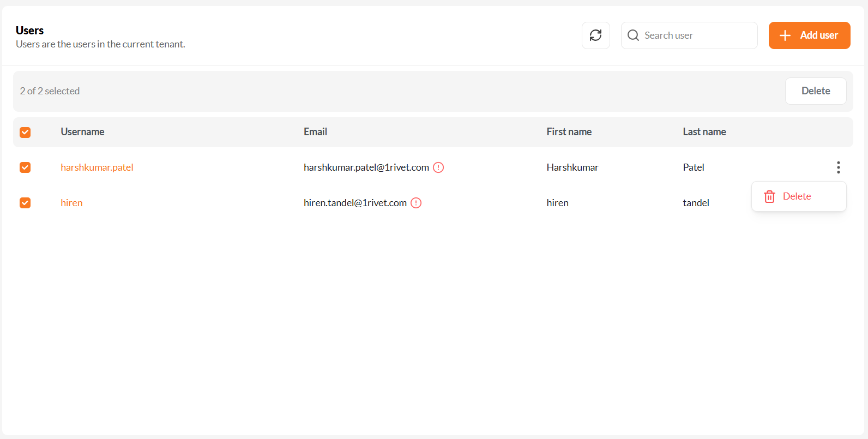Click the First name column header
868x439 pixels.
[569, 132]
